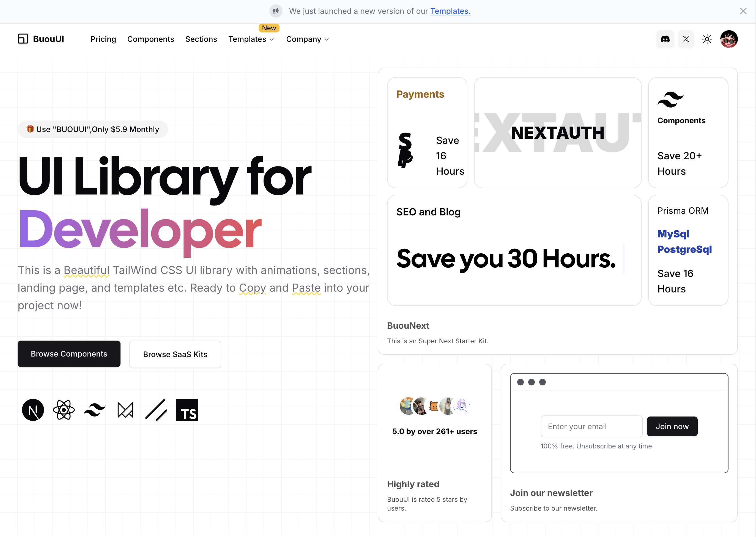Go to the Sections nav item
Image resolution: width=756 pixels, height=537 pixels.
tap(201, 39)
